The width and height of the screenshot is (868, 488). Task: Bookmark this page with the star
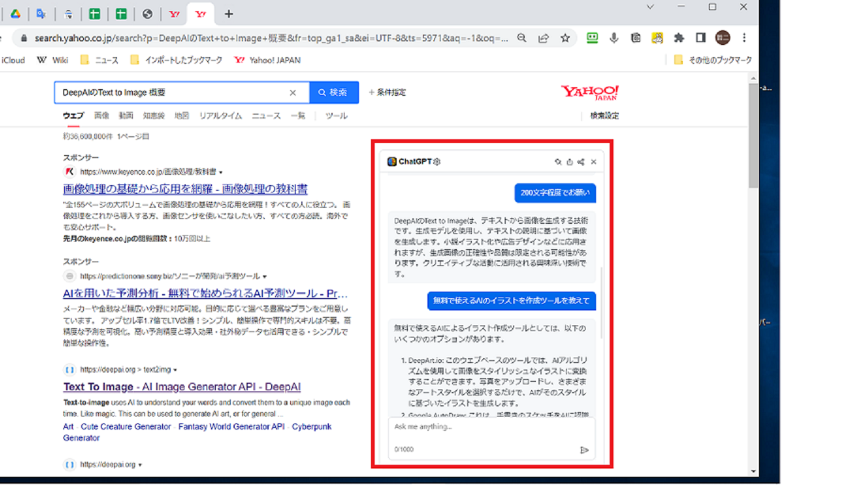[565, 38]
